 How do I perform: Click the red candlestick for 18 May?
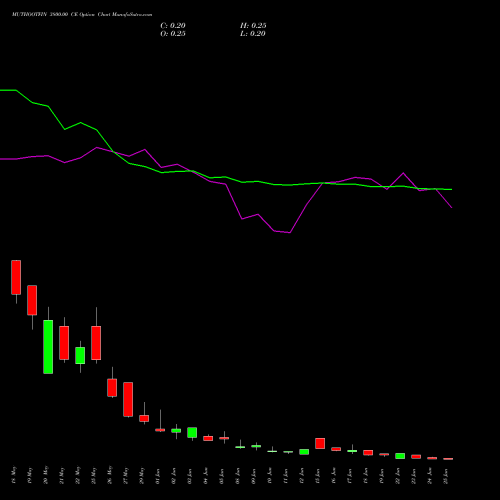pos(16,277)
